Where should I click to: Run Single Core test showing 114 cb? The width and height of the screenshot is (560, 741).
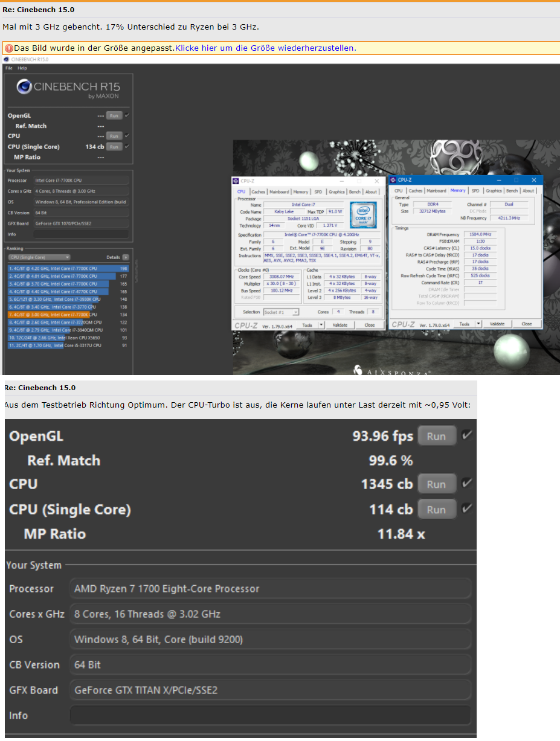tap(436, 510)
